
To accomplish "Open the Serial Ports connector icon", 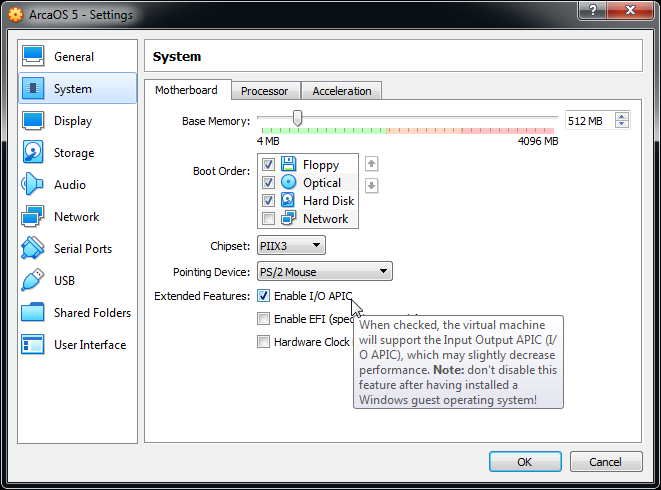I will pyautogui.click(x=33, y=248).
